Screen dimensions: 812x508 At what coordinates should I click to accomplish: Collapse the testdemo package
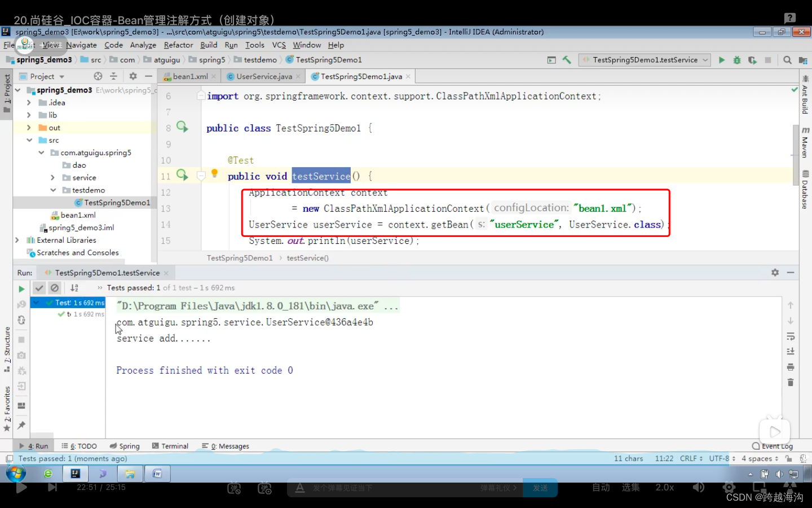(x=53, y=190)
